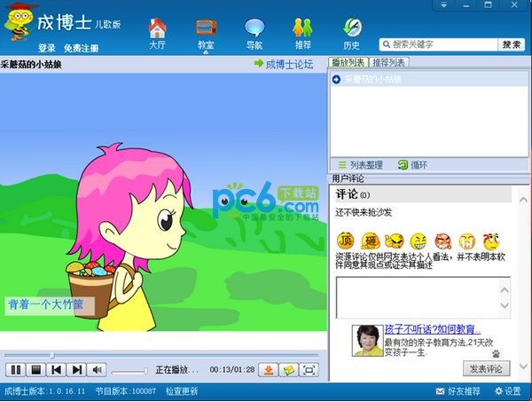Submit with 发表评论 button
Screen dimensions: 532x402
click(486, 369)
